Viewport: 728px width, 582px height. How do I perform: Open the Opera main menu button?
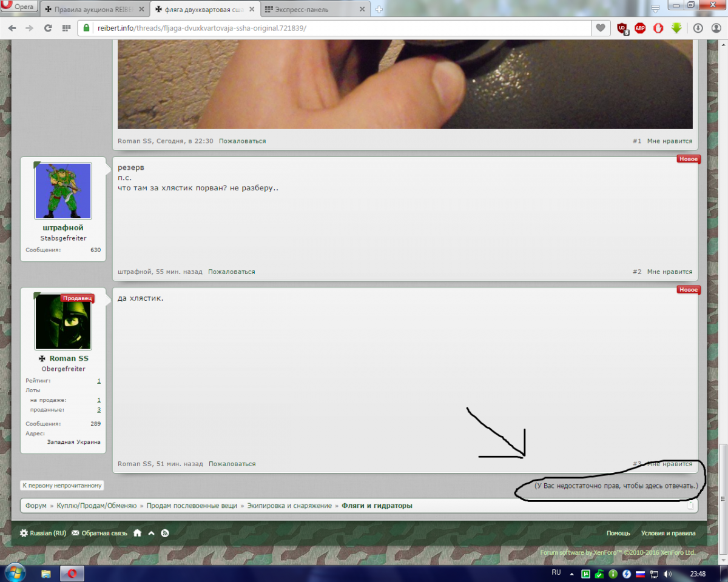[x=20, y=8]
